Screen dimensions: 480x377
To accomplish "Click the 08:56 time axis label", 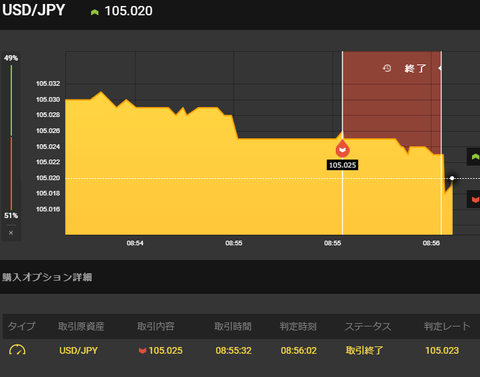I will 431,243.
